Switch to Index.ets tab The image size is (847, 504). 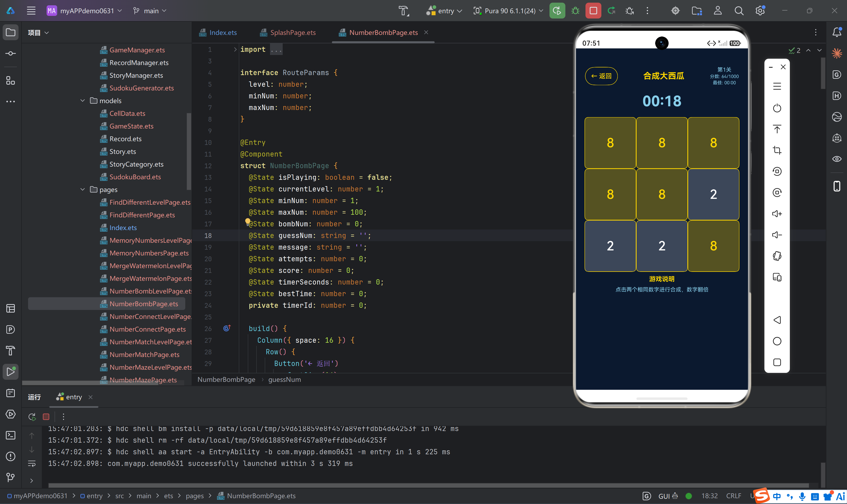(x=218, y=33)
